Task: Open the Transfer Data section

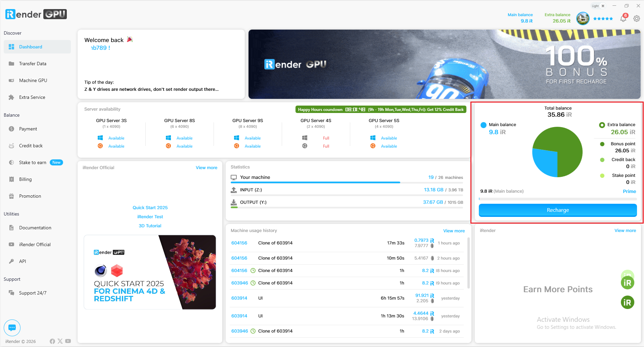Action: coord(33,64)
